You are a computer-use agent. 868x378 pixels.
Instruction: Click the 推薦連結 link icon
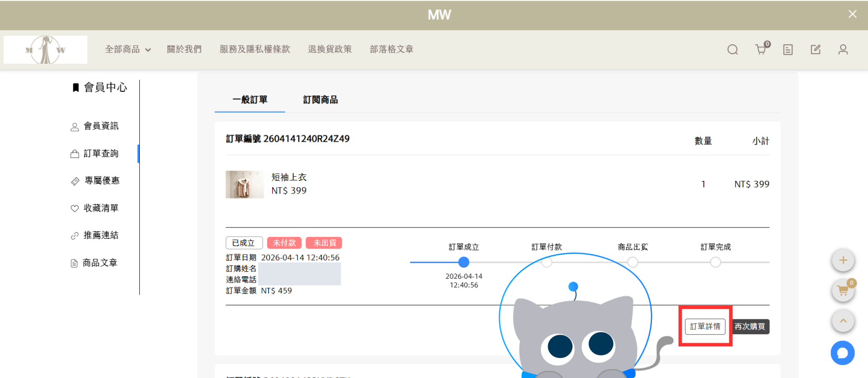click(x=75, y=236)
